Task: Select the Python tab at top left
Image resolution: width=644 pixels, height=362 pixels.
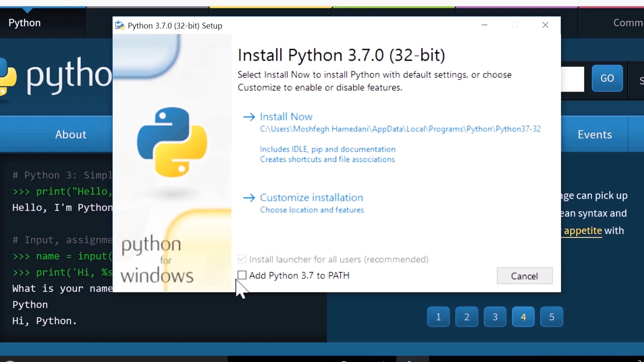Action: 24,22
